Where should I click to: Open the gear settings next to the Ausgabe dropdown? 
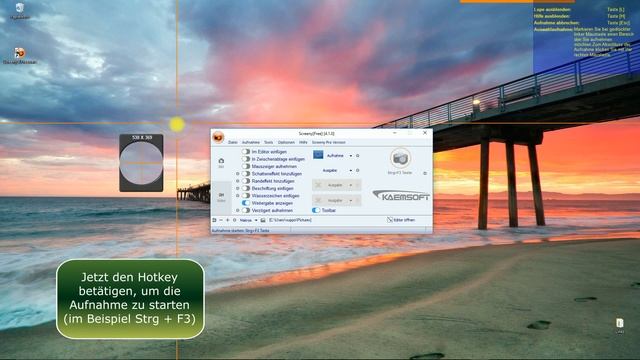point(358,170)
